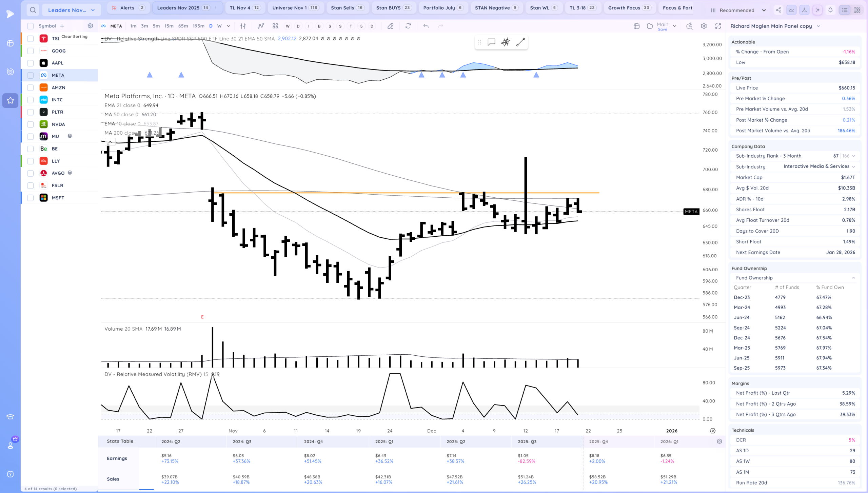Select the trend line drawing tool
This screenshot has height=493, width=868.
(x=520, y=42)
